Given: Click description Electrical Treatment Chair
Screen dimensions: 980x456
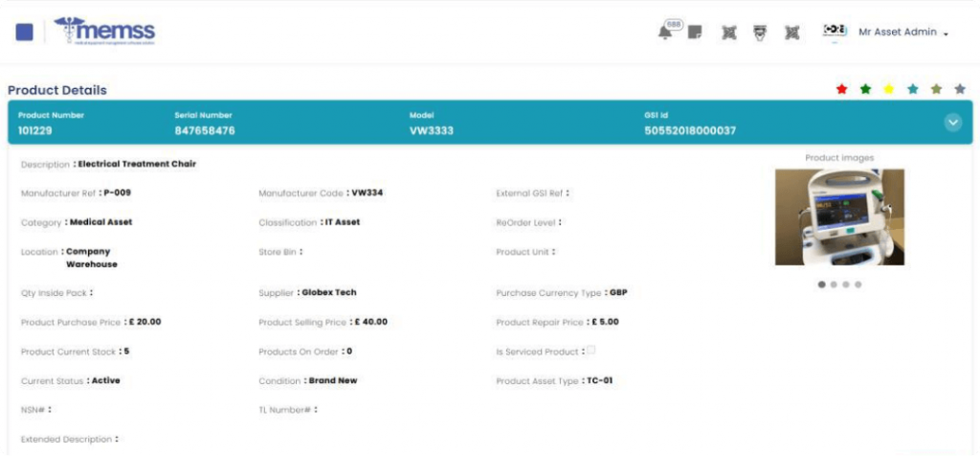Looking at the screenshot, I should 137,164.
